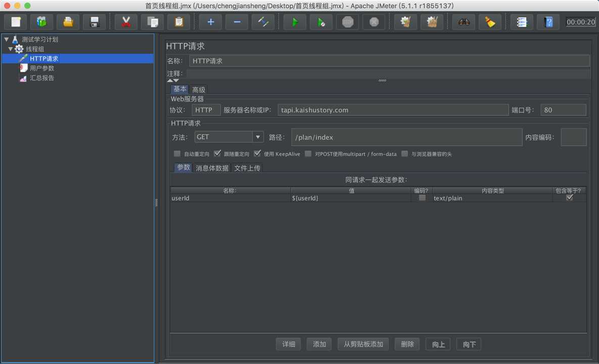Screen dimensions: 599x364
Task: Click the New test plan toolbar icon
Action: (x=16, y=22)
